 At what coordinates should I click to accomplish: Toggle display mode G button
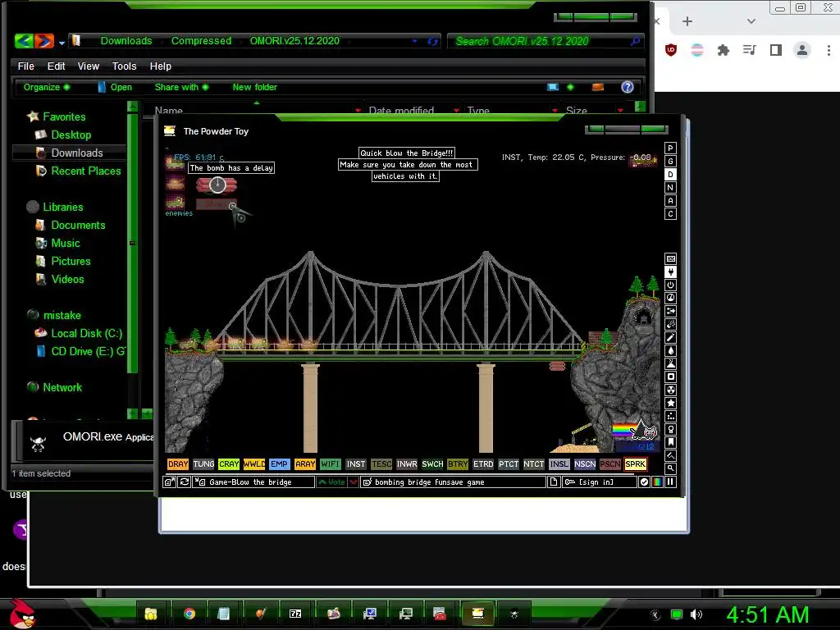click(670, 162)
